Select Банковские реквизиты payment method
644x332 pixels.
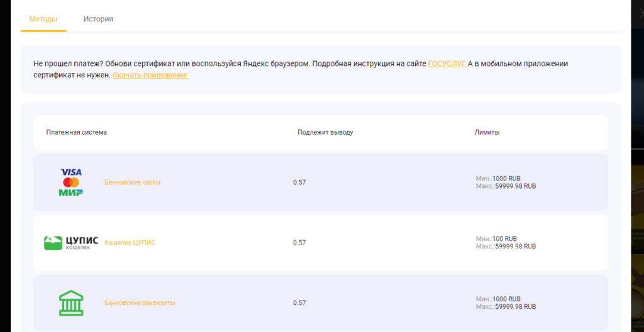tap(140, 303)
